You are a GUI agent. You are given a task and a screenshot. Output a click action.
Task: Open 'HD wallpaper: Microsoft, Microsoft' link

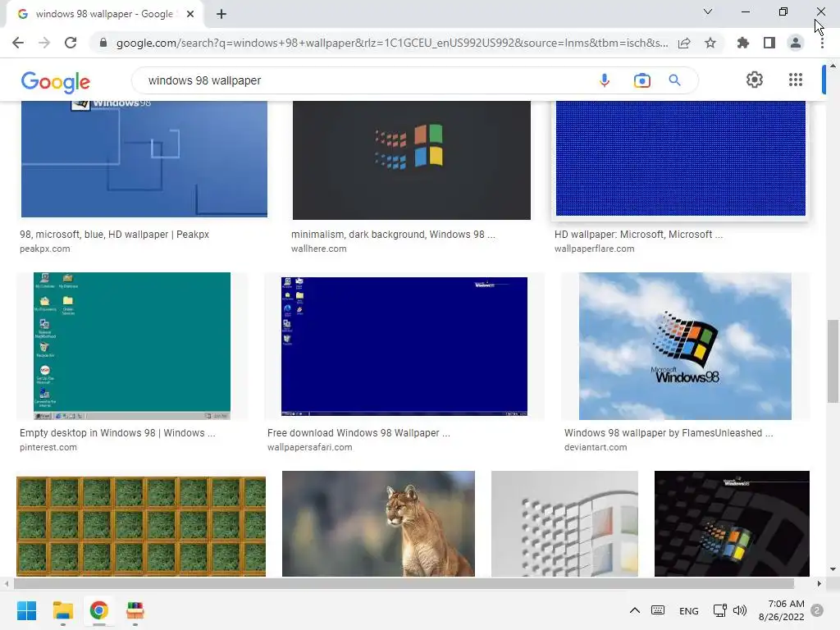pos(638,235)
